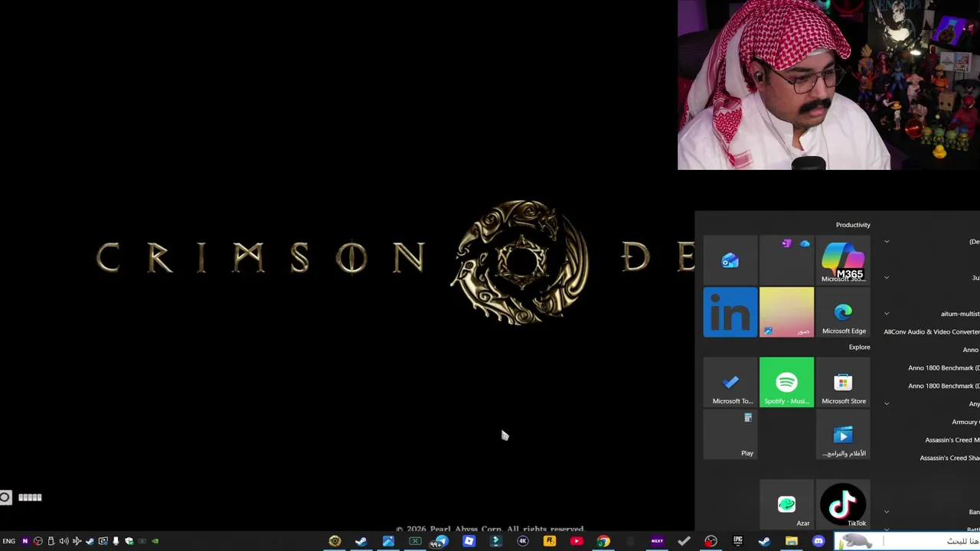Click the streamer webcam overlay

coord(828,84)
